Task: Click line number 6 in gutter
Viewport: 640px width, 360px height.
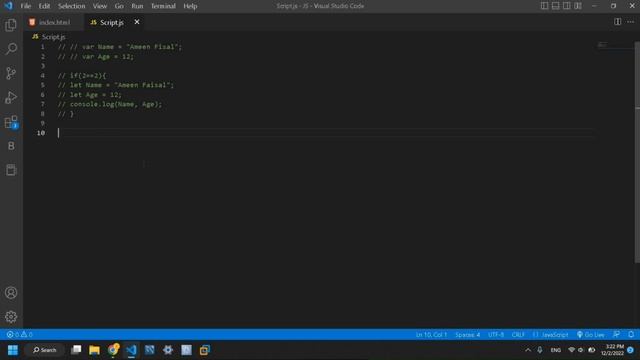Action: pyautogui.click(x=42, y=95)
